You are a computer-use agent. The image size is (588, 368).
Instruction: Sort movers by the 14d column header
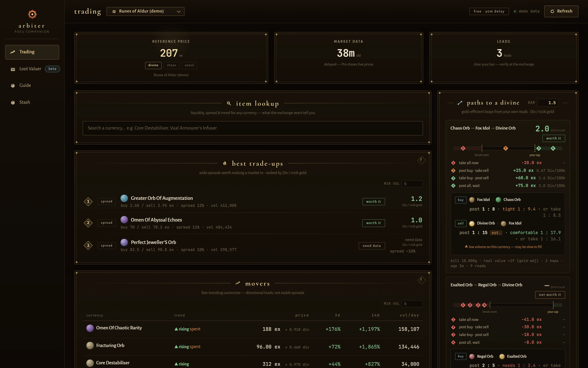point(375,315)
